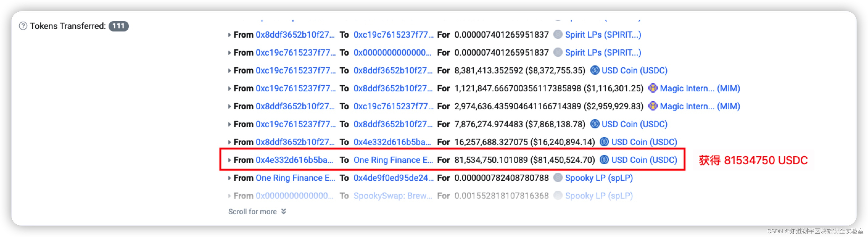868x237 pixels.
Task: Open the USD Coin (USDC) link in the 81,534,750.101089 row
Action: point(644,160)
